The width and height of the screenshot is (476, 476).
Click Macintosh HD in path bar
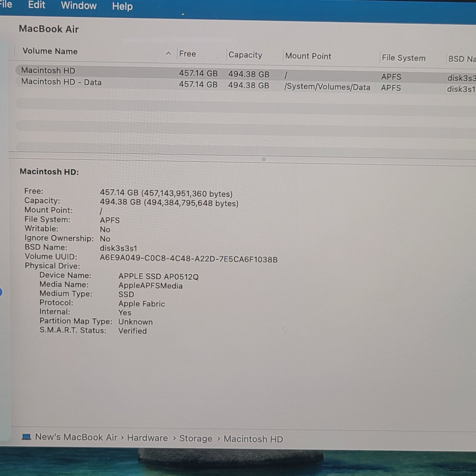[x=253, y=439]
